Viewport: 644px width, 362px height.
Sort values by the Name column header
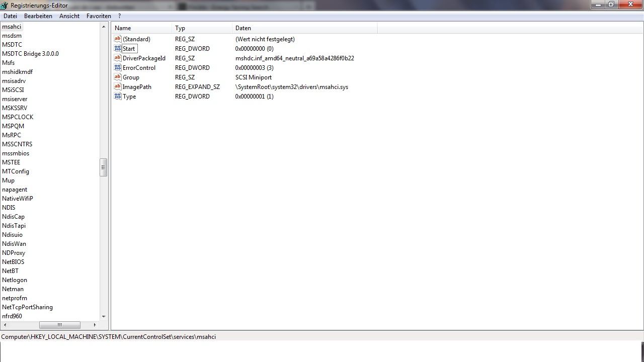(x=141, y=28)
